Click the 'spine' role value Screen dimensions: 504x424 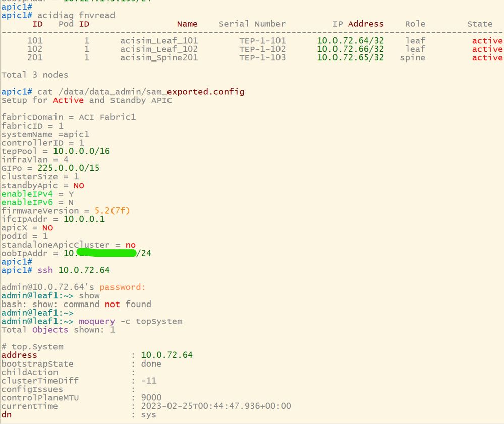(x=412, y=58)
